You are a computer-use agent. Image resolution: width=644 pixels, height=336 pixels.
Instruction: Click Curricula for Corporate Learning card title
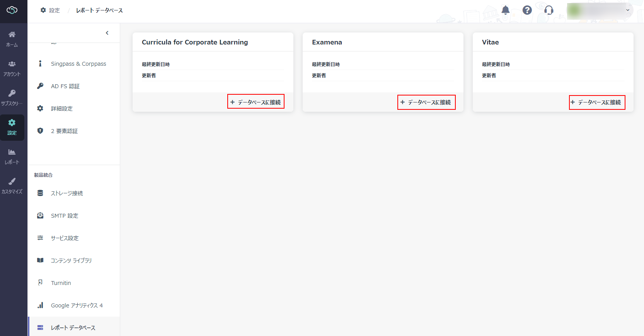pos(195,42)
